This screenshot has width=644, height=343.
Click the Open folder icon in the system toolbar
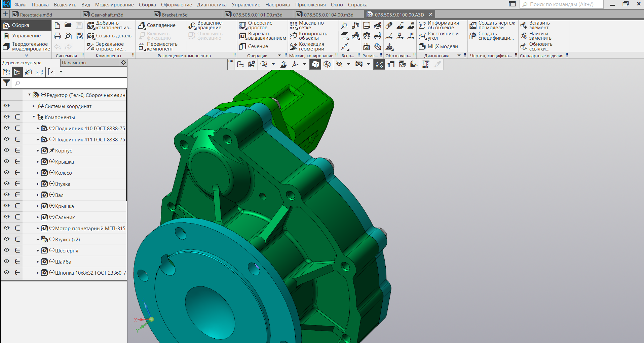click(68, 26)
